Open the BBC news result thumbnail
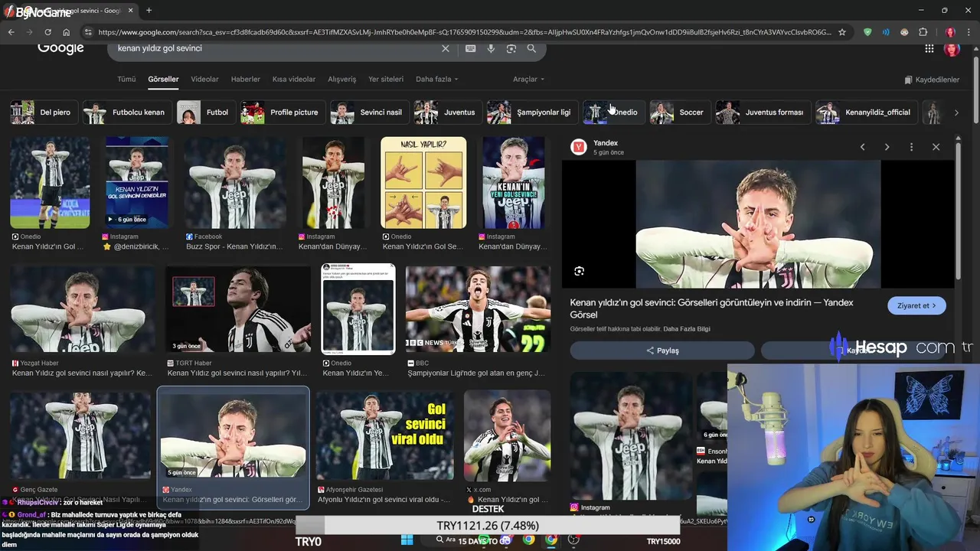The image size is (980, 551). 478,309
